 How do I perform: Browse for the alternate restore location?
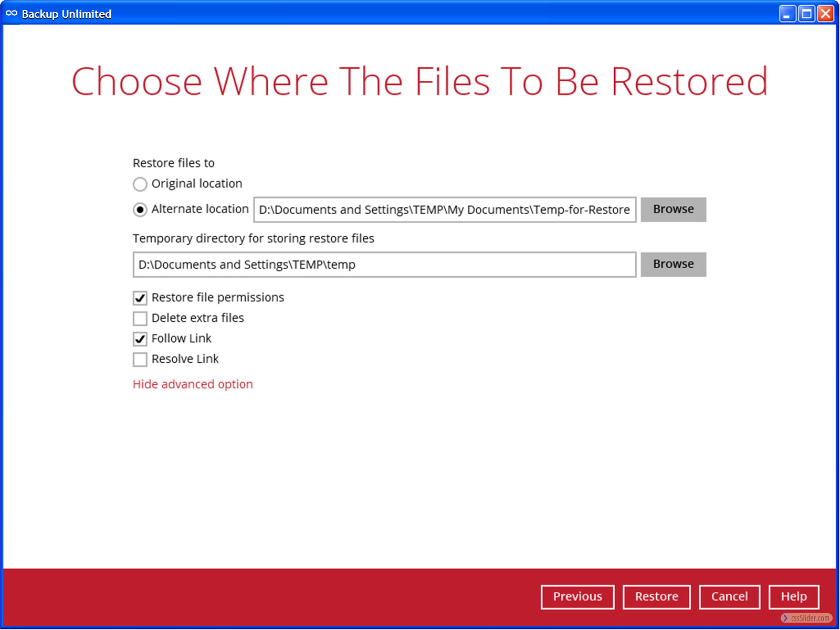point(673,209)
